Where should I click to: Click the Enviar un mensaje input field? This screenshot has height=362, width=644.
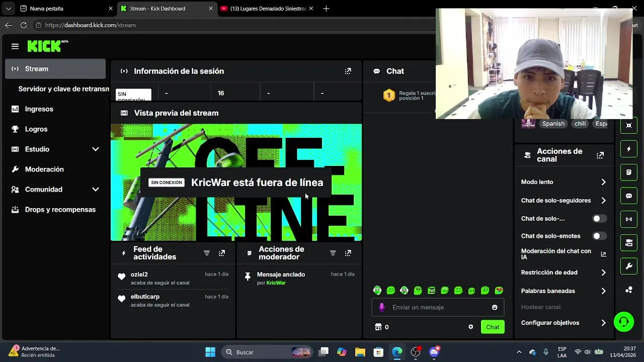438,307
